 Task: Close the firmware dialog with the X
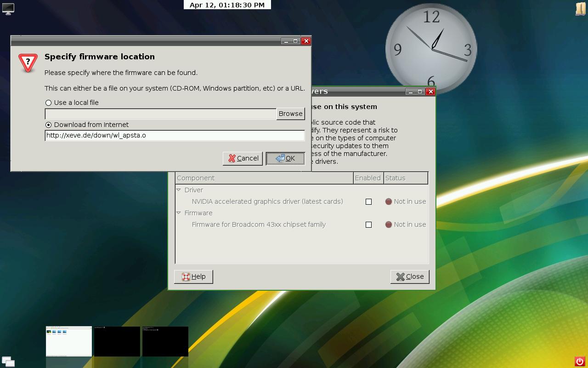pyautogui.click(x=306, y=41)
